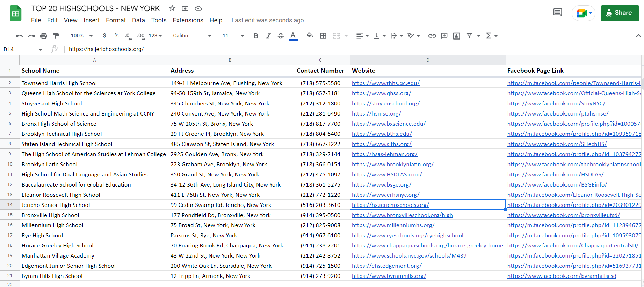Rename document title TOP 20 HISHSCHOOLS
This screenshot has height=287, width=644.
pyautogui.click(x=95, y=8)
